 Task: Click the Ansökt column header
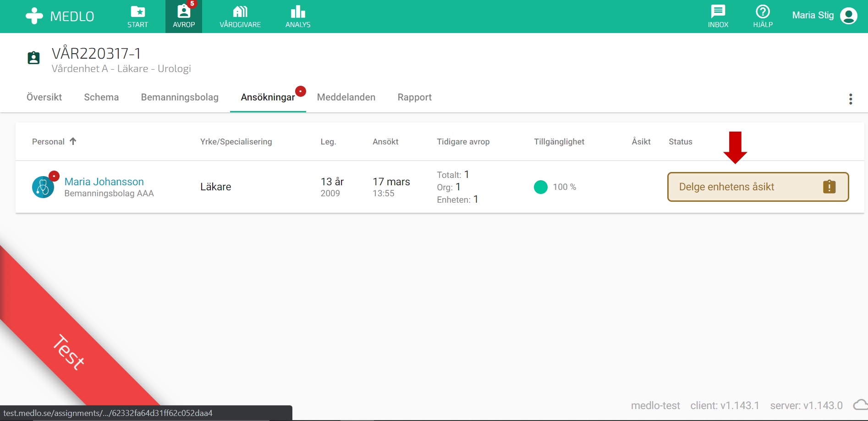click(385, 142)
